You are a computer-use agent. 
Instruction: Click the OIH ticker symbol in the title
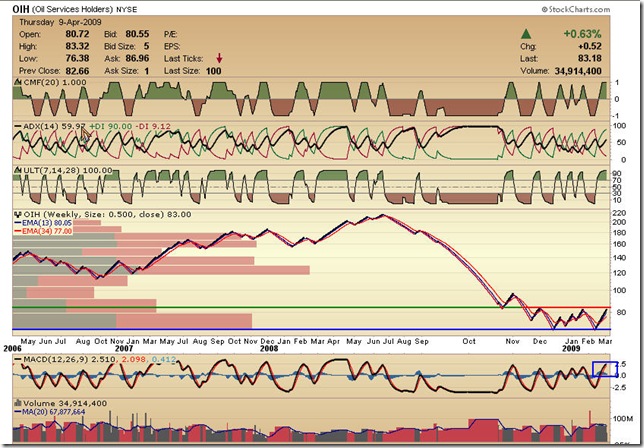pyautogui.click(x=21, y=9)
